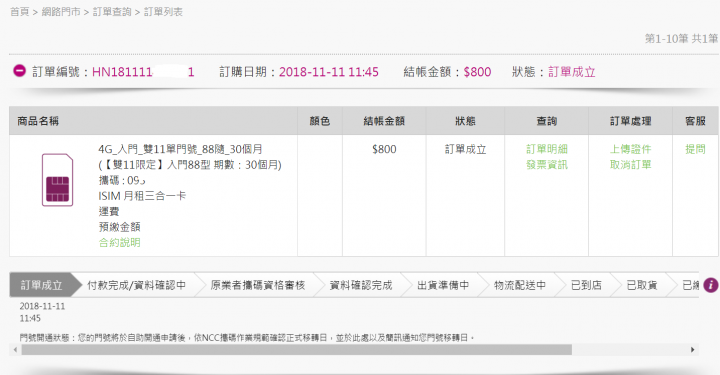
Task: Open 合約說明 contract description link
Action: point(119,242)
